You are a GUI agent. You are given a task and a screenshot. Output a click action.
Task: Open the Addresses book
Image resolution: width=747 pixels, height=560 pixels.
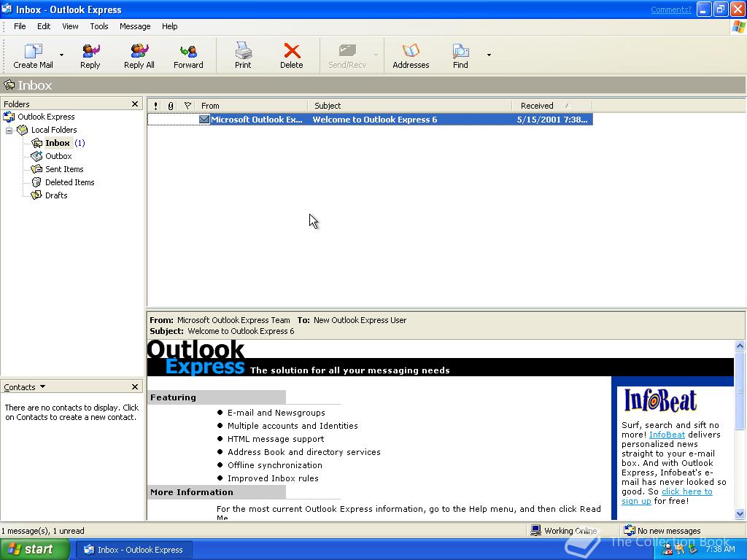(411, 55)
